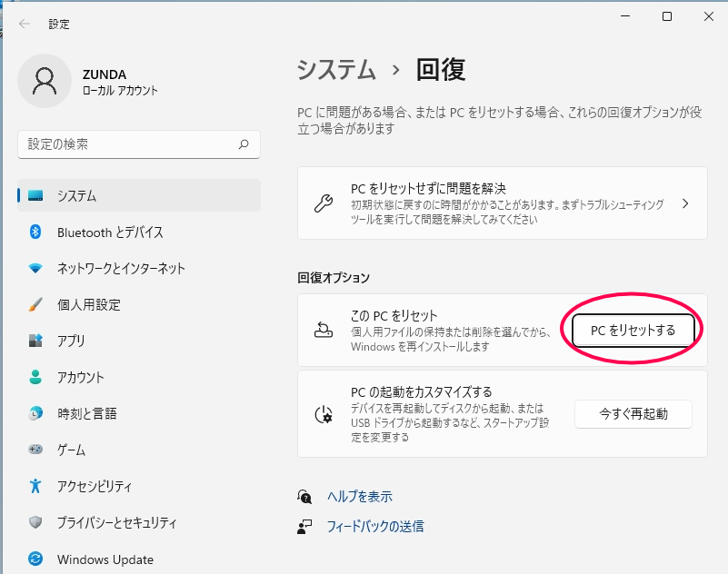The width and height of the screenshot is (728, 574).
Task: Click the ZUNDA user avatar icon
Action: [x=45, y=81]
